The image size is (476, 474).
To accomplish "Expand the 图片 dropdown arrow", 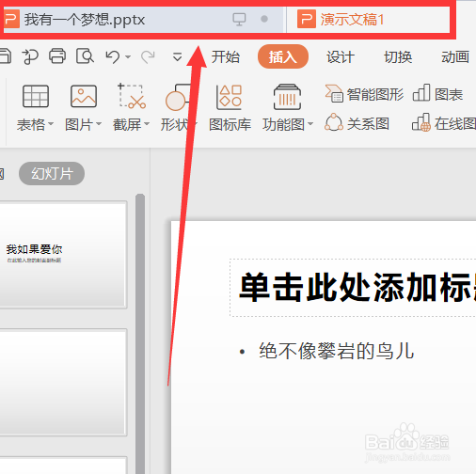I will point(99,124).
